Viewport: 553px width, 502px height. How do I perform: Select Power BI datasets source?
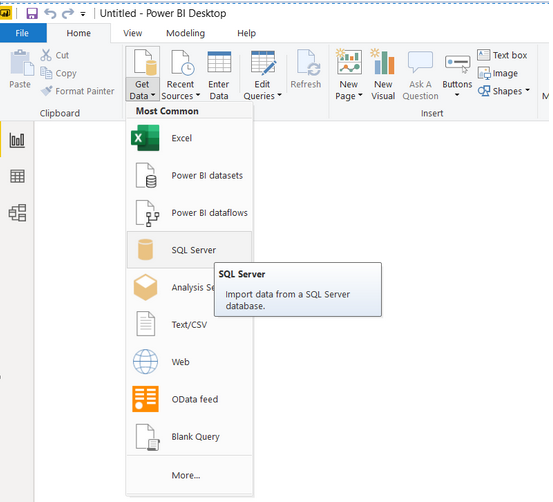[x=189, y=175]
